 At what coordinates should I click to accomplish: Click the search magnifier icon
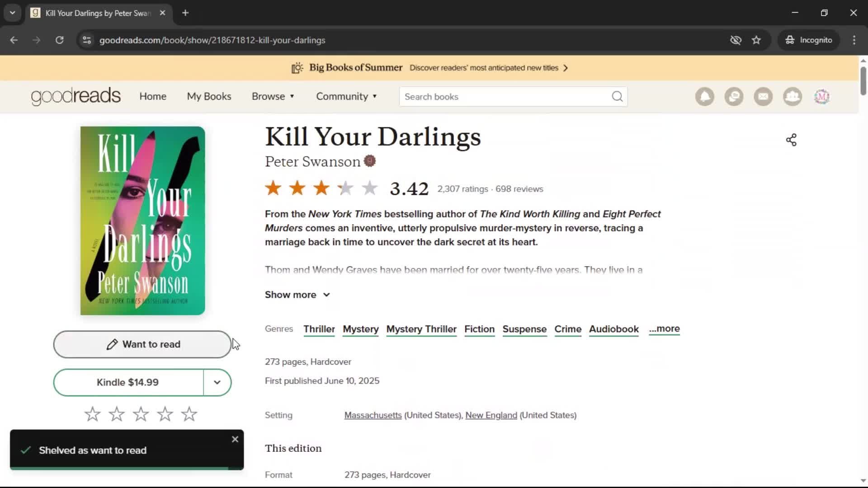617,97
